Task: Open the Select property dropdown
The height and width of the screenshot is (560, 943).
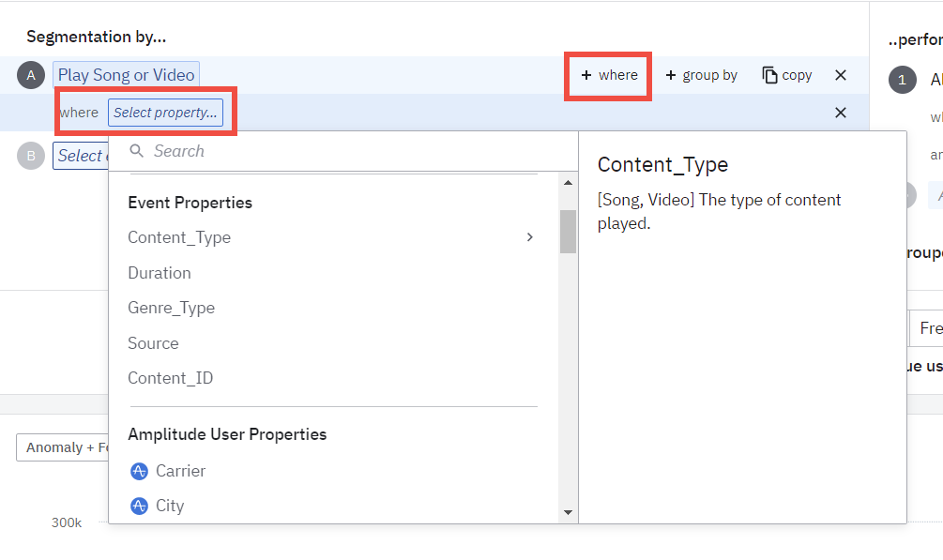Action: 165,113
